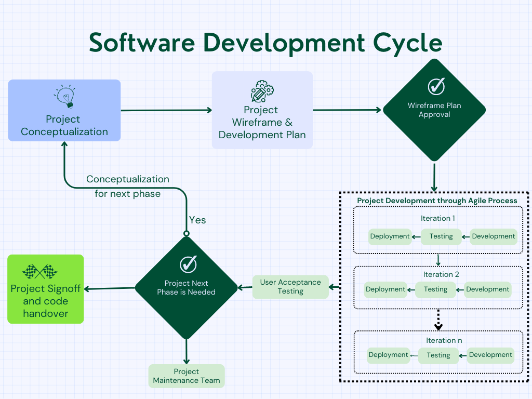Select the Project Next Phase is Needed diamond
This screenshot has width=532, height=399.
pos(187,287)
